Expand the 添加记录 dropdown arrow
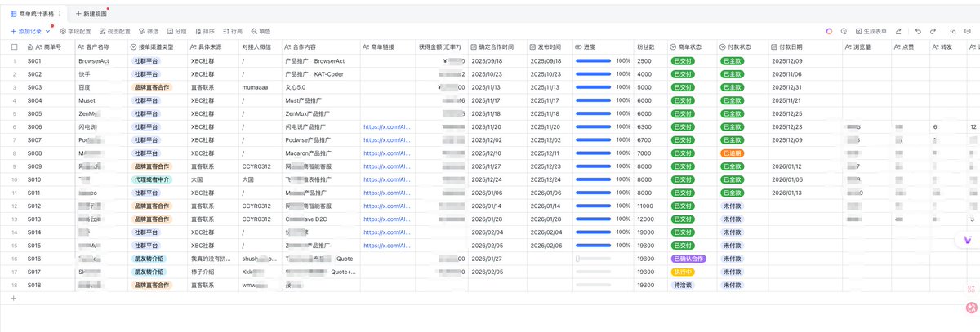The width and height of the screenshot is (980, 332). pyautogui.click(x=48, y=30)
